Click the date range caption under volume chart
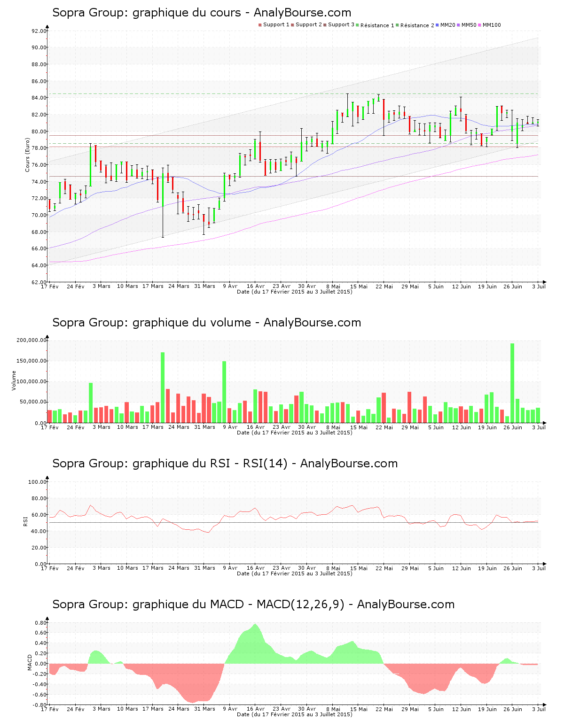Screen dimensions: 564x728 294,433
